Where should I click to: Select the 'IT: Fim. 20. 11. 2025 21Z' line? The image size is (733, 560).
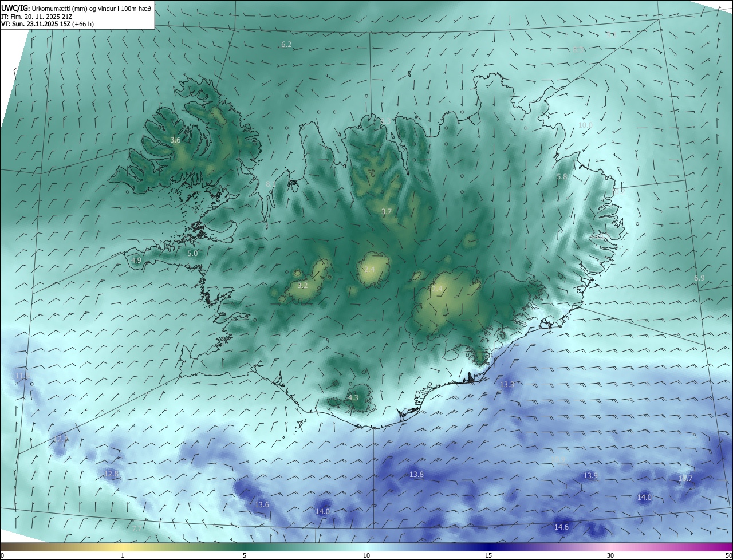click(37, 17)
